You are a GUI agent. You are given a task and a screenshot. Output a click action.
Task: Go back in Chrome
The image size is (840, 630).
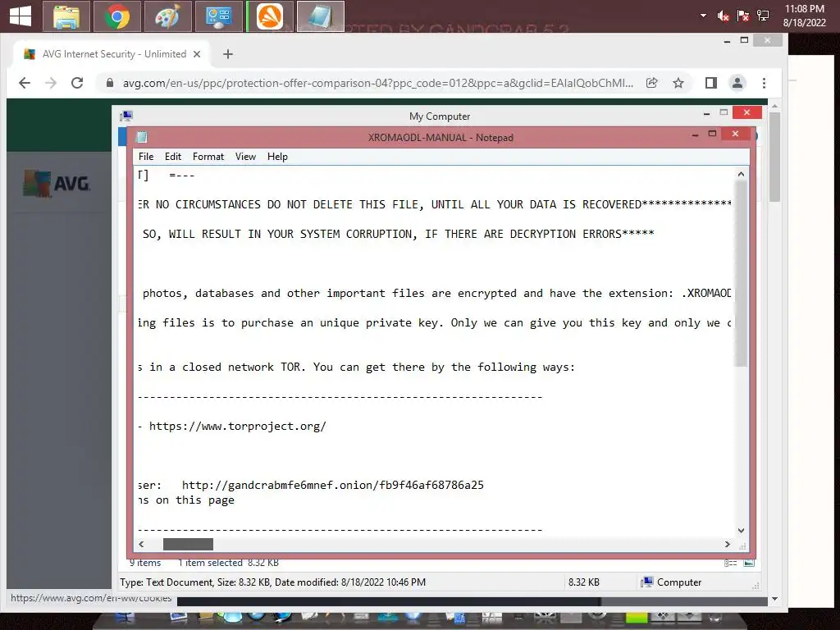point(25,83)
